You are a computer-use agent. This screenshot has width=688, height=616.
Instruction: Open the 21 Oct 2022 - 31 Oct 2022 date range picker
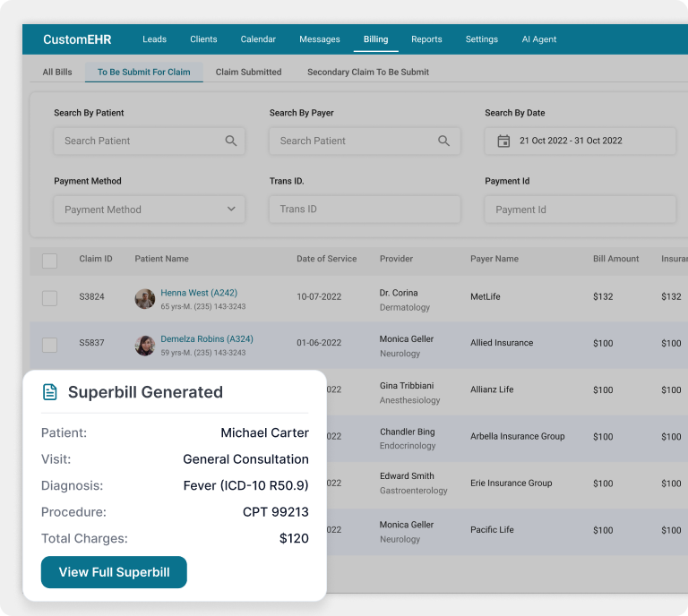click(580, 141)
